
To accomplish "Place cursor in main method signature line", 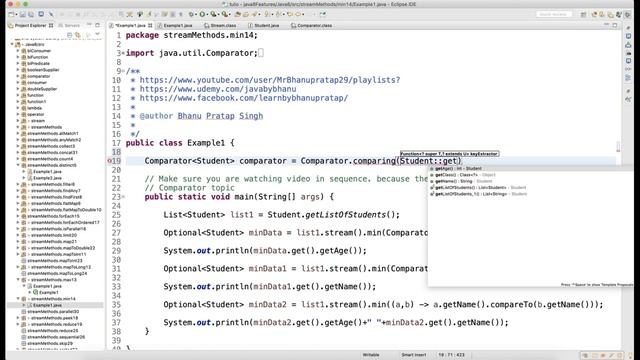I will [239, 197].
